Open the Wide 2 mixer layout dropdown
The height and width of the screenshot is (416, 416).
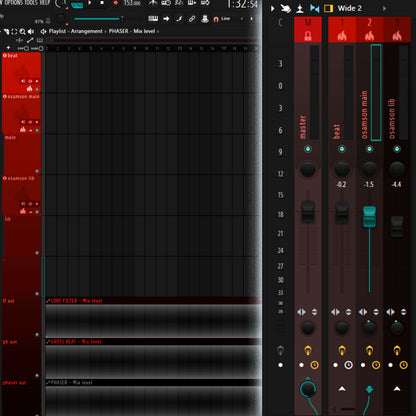point(350,8)
